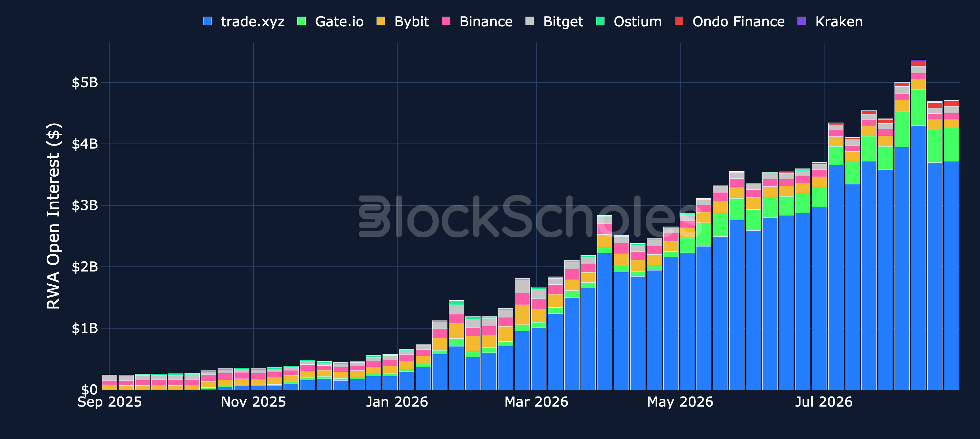The height and width of the screenshot is (439, 980).
Task: Click the Nov 2025 x-axis label
Action: click(x=253, y=402)
